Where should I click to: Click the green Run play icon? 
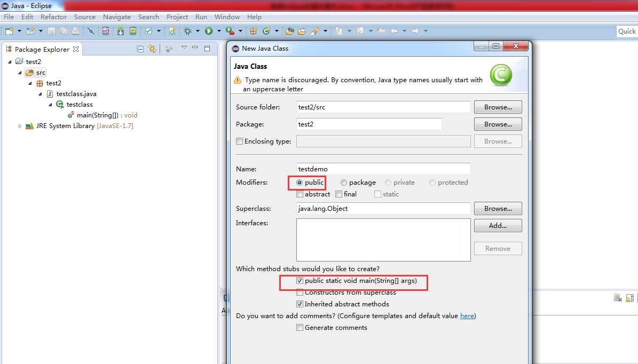point(209,31)
